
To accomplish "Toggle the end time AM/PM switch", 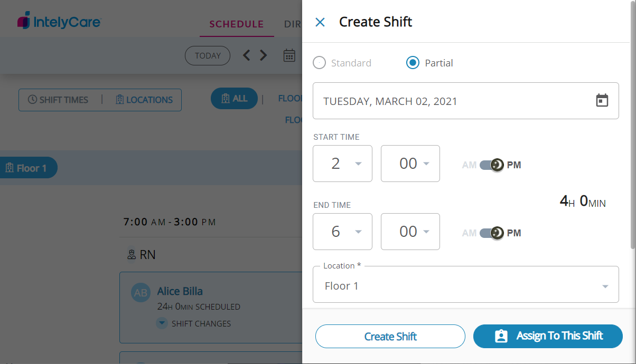I will click(x=491, y=233).
